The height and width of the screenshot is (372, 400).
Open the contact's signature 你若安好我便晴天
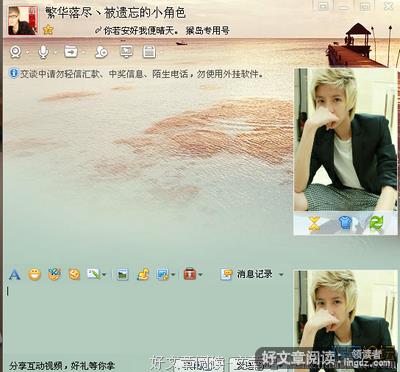pos(140,31)
